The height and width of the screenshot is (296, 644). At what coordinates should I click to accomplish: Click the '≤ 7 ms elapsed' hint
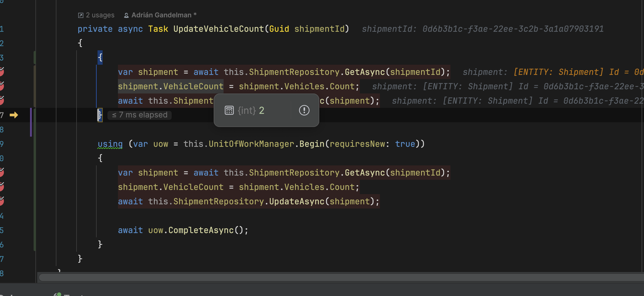140,115
